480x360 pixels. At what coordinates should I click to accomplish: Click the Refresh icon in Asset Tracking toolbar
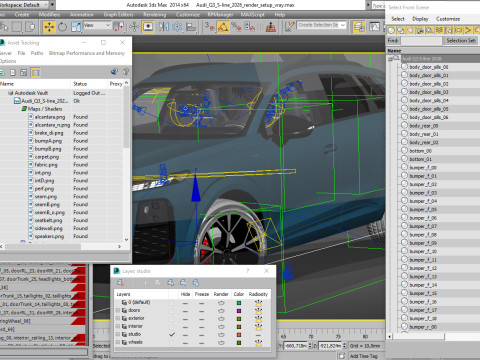[2, 72]
